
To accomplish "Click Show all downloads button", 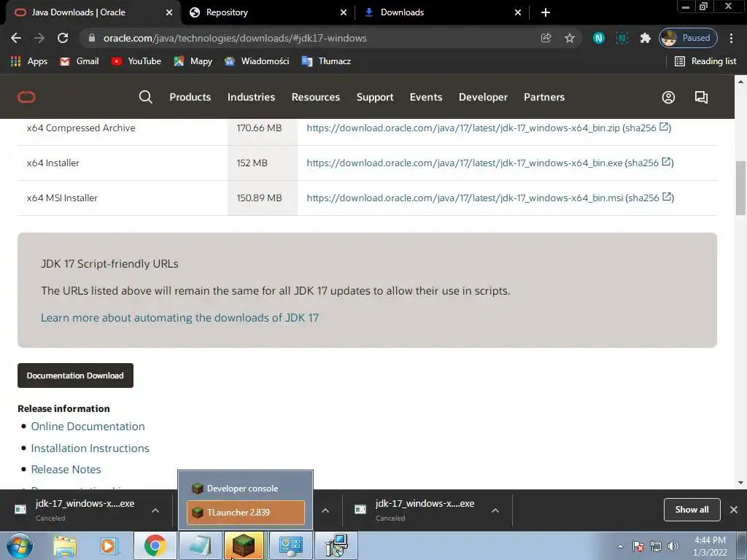I will pos(692,510).
